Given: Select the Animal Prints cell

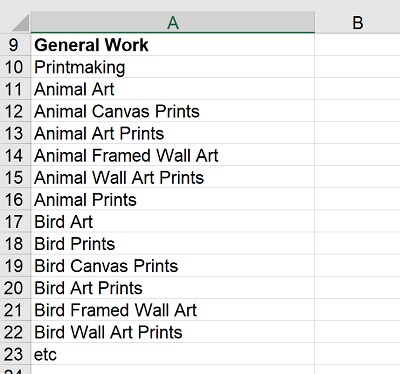Looking at the screenshot, I should tap(173, 199).
